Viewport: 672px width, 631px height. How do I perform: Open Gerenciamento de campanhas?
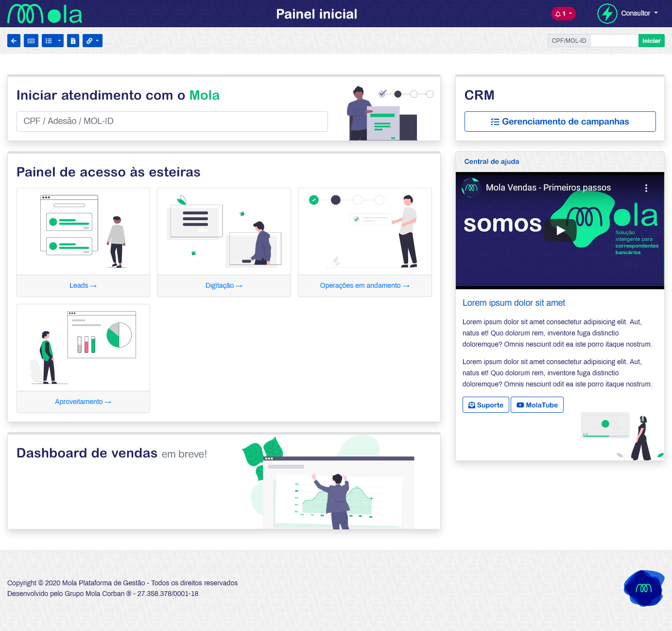560,122
